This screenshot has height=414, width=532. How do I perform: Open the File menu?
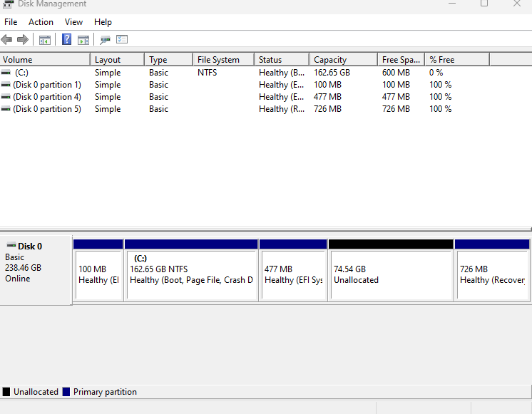pyautogui.click(x=11, y=22)
